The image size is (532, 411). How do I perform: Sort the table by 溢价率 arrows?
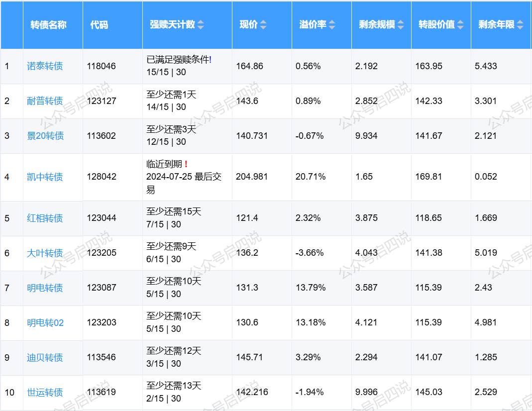[x=332, y=25]
